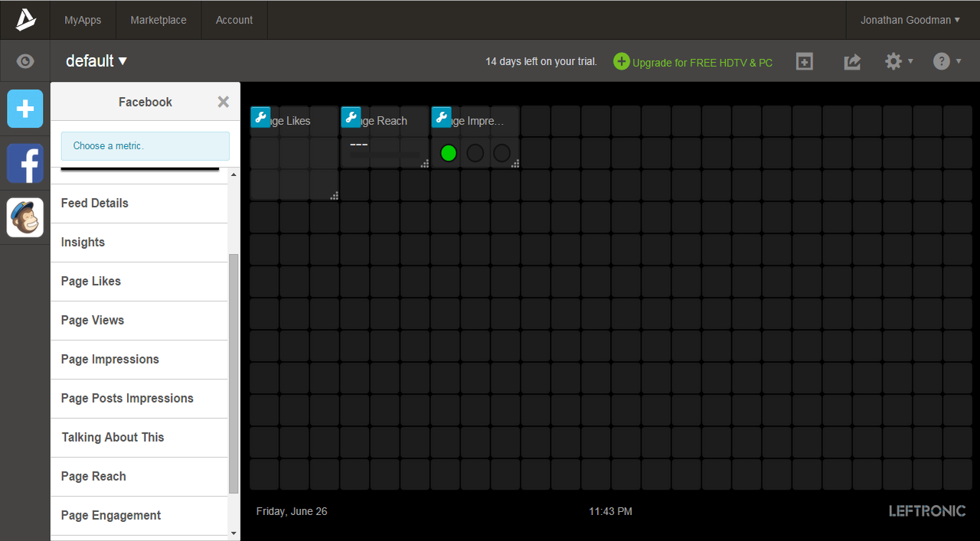
Task: Expand the default dashboard dropdown
Action: tap(96, 61)
